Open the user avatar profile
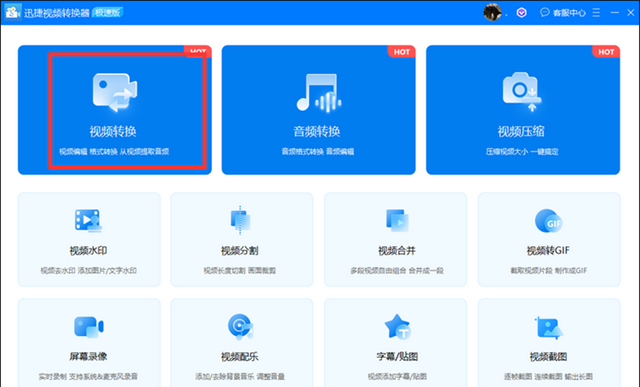 click(492, 12)
